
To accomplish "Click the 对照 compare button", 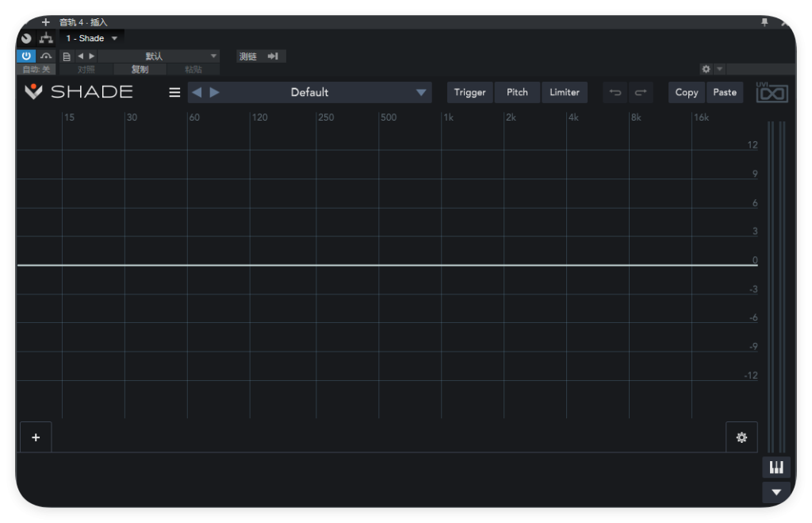I will pos(86,70).
